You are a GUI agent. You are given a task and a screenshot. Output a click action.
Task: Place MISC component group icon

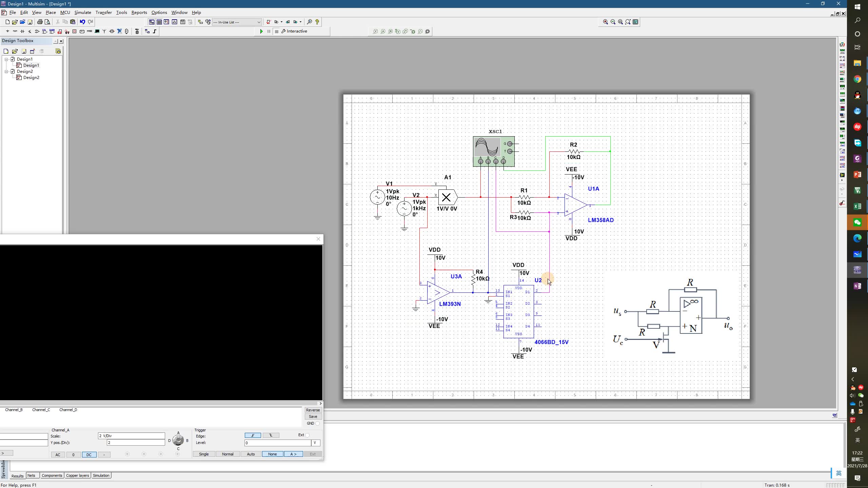pyautogui.click(x=90, y=32)
